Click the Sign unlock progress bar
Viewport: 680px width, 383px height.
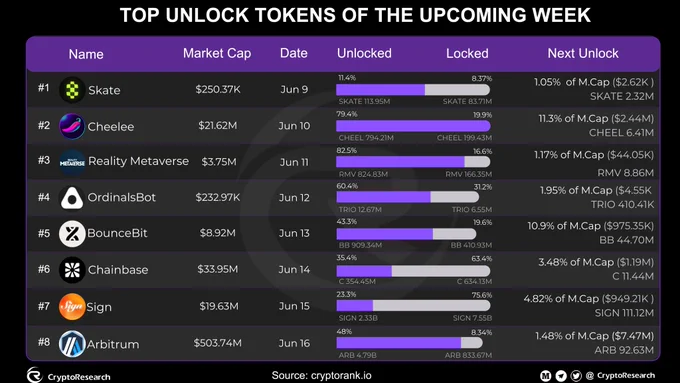pyautogui.click(x=413, y=305)
